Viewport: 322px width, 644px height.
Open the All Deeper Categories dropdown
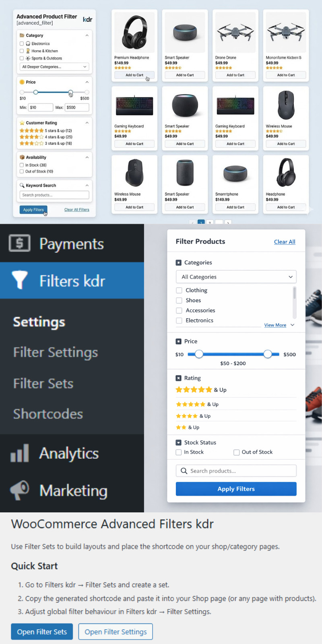(x=54, y=67)
